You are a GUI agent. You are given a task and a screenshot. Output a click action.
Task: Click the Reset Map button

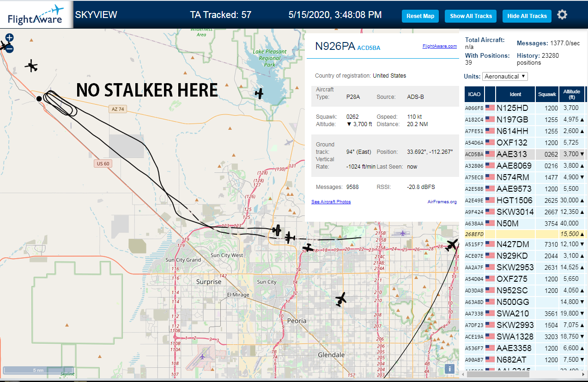420,16
